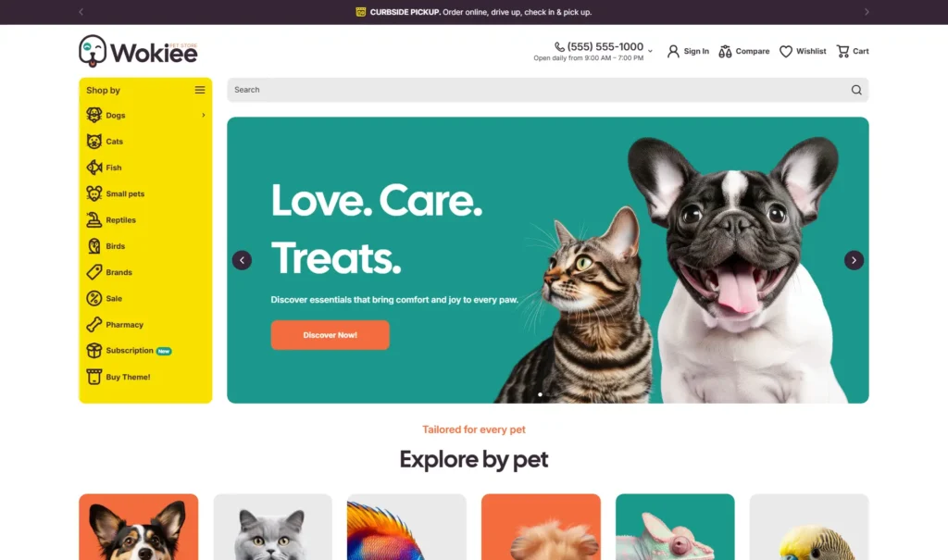
Task: Click into the Search field
Action: pos(538,90)
